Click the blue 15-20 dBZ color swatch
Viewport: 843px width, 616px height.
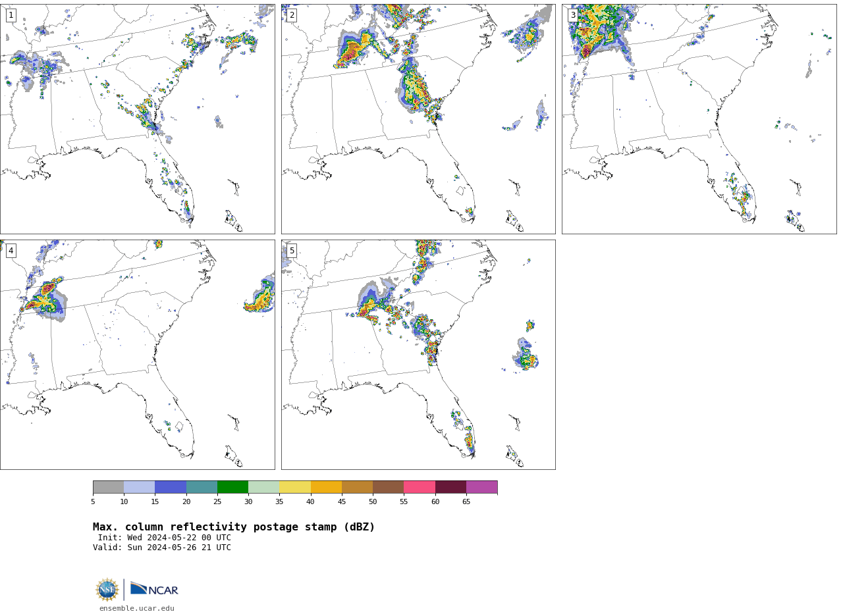(x=171, y=487)
